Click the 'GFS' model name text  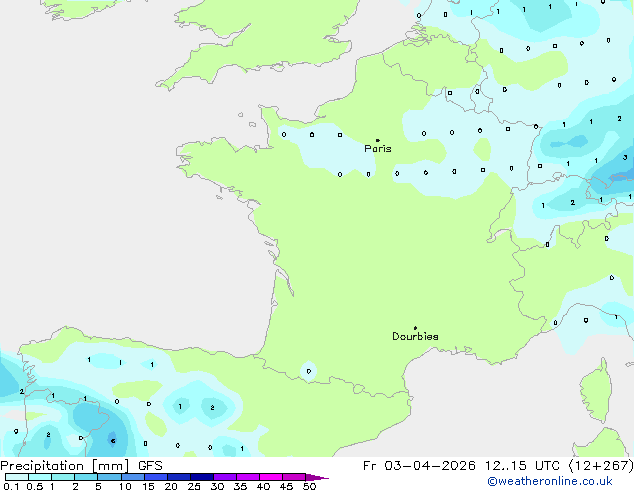150,466
